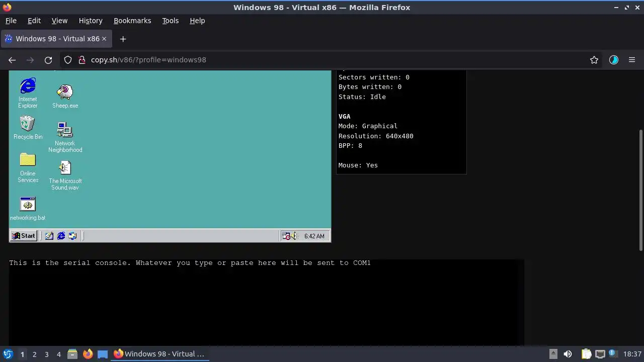This screenshot has width=644, height=362.
Task: Click the network connection tray icon
Action: 600,354
